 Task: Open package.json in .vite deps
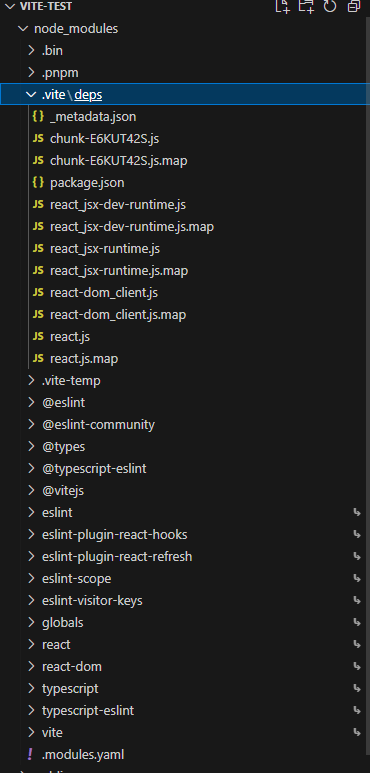87,182
